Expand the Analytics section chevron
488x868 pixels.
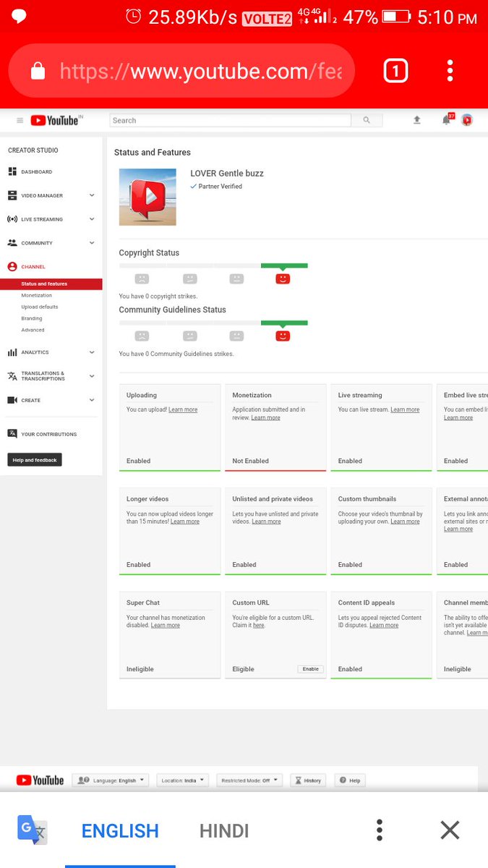click(x=92, y=352)
